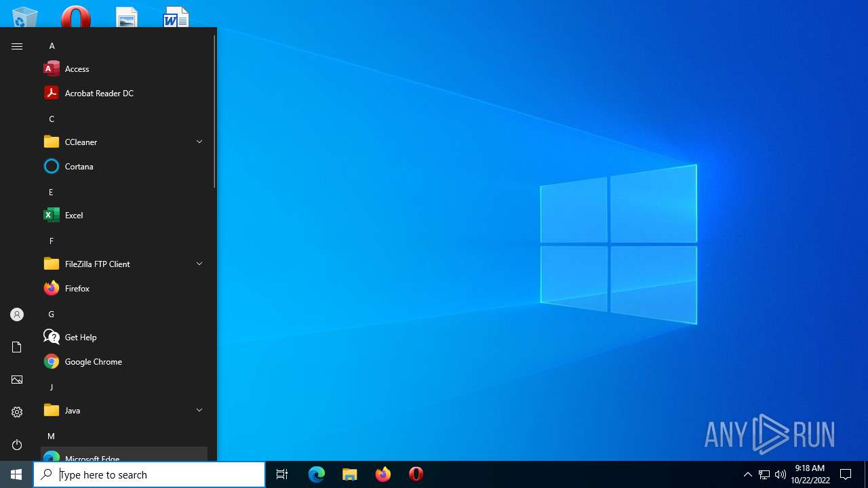Image resolution: width=868 pixels, height=488 pixels.
Task: Expand the Java folder
Action: pyautogui.click(x=124, y=410)
